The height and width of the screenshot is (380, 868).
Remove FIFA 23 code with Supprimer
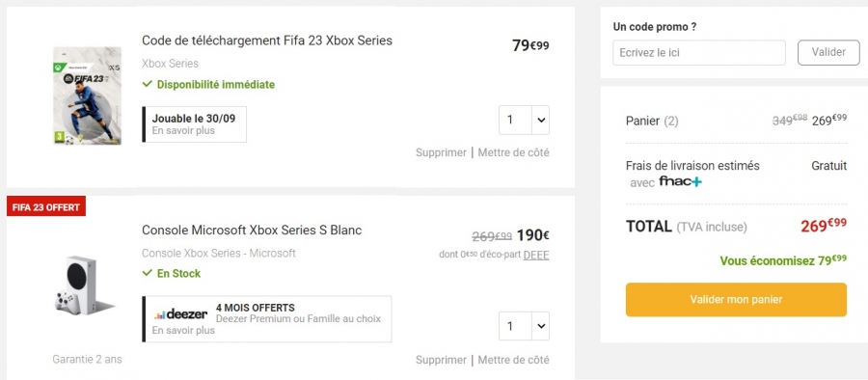pos(441,152)
